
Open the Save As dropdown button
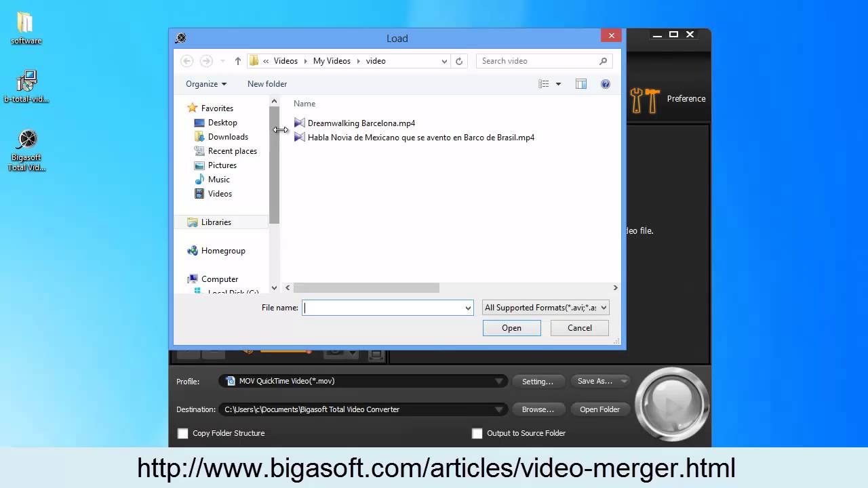coord(599,381)
